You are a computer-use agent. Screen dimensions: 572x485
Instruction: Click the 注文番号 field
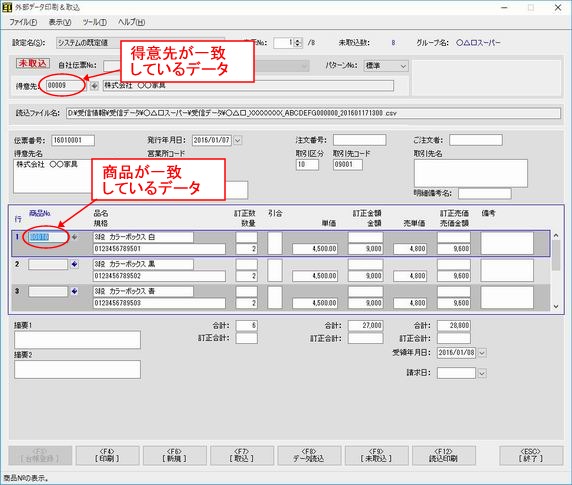coord(359,140)
